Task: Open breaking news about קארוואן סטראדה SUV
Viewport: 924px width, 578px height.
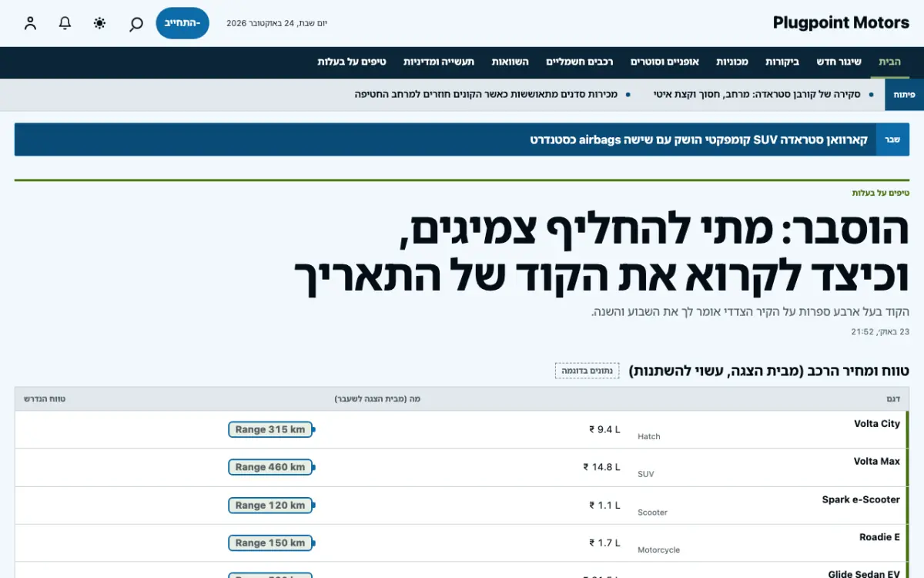Action: 699,139
